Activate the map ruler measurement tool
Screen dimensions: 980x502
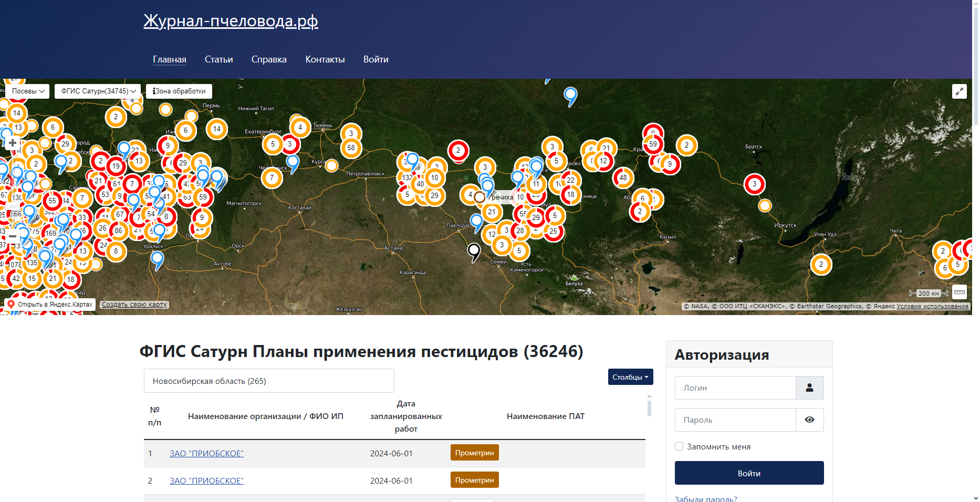960,292
